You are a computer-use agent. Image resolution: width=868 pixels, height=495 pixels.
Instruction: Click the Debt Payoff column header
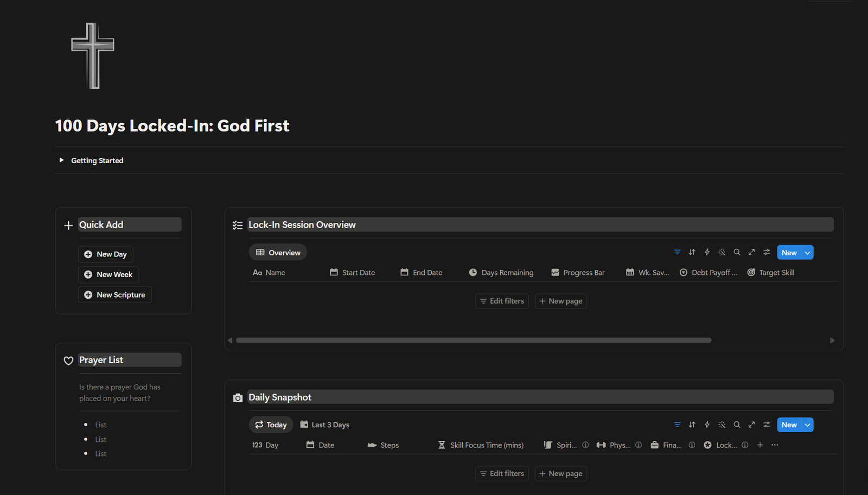click(709, 273)
